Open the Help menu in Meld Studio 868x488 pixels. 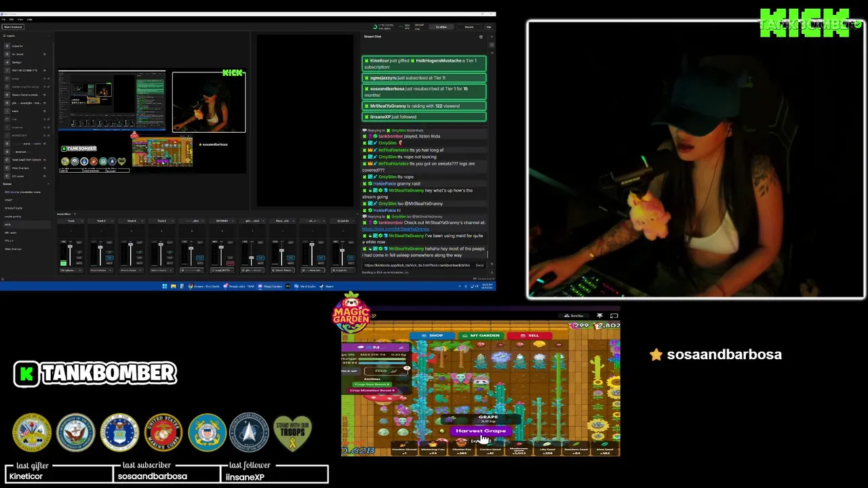[x=30, y=20]
